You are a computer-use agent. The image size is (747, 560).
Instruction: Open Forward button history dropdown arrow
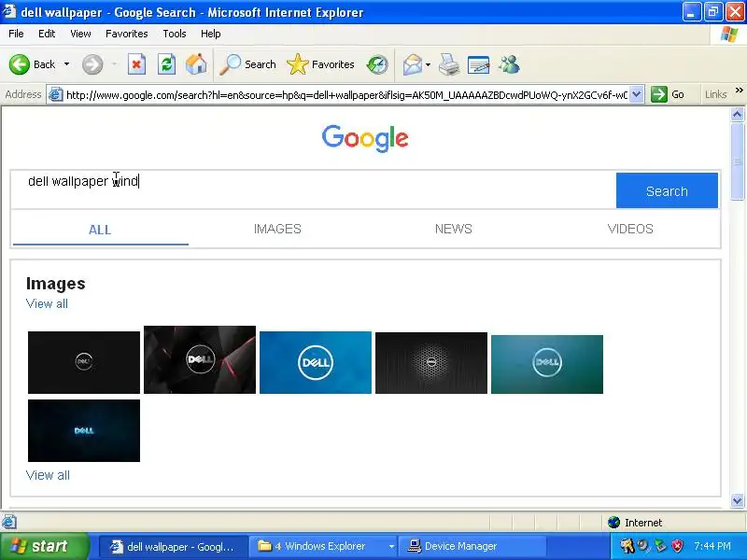pyautogui.click(x=115, y=64)
